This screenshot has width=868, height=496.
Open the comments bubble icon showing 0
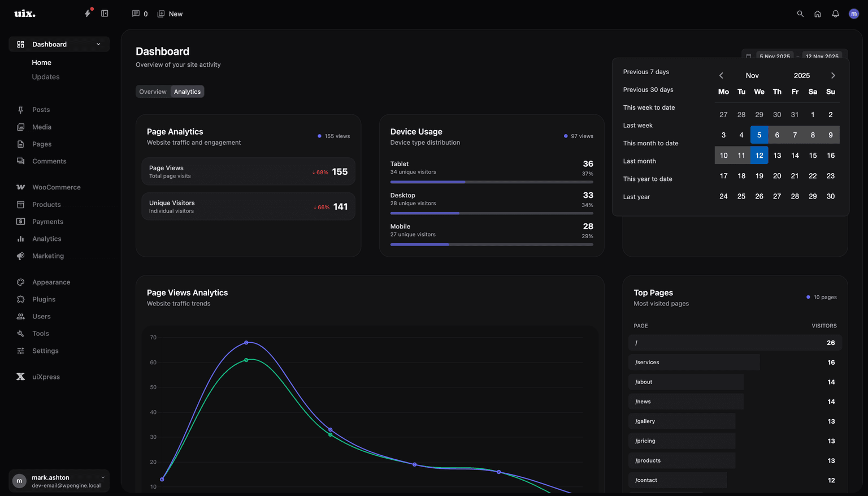coord(135,14)
